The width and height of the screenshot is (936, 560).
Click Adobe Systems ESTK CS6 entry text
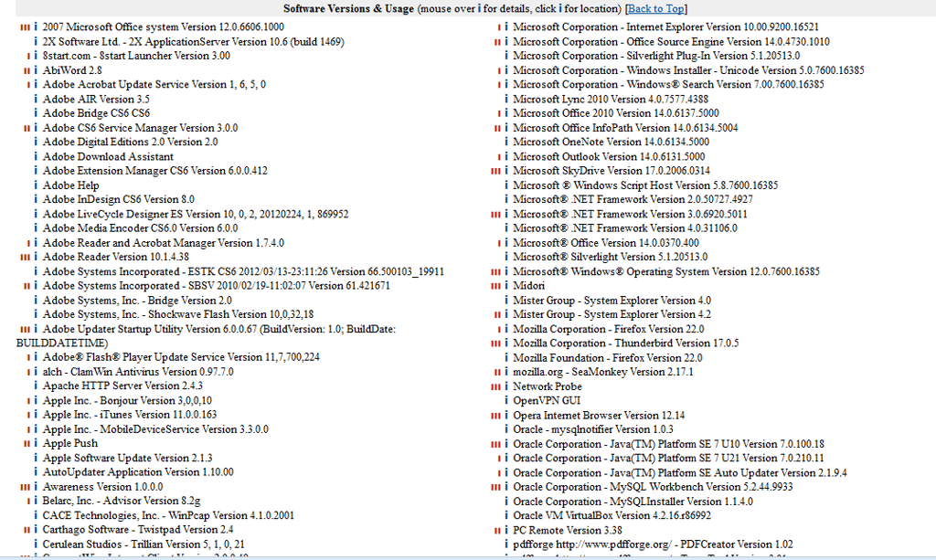pyautogui.click(x=243, y=271)
